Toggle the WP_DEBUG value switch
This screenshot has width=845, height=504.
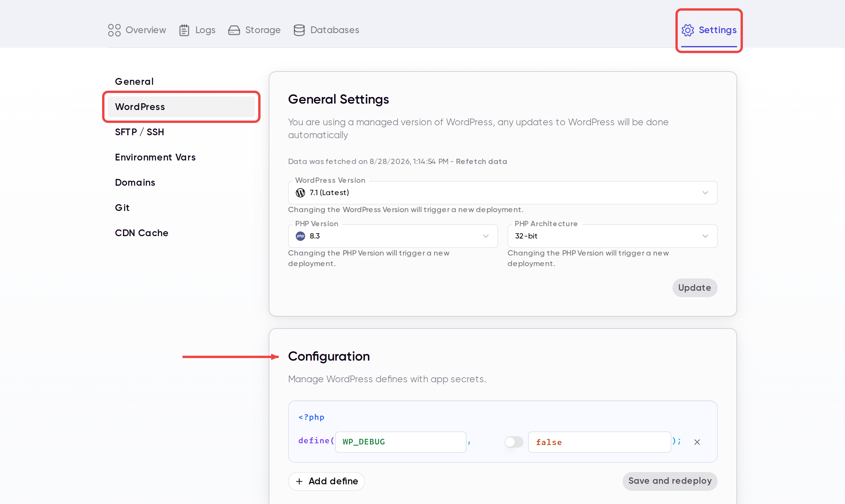pyautogui.click(x=513, y=442)
